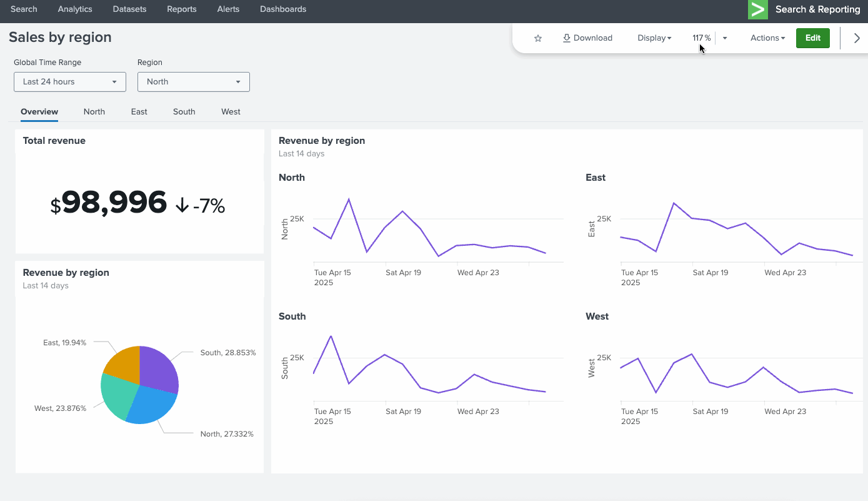Image resolution: width=868 pixels, height=501 pixels.
Task: Switch to the South tab
Action: (184, 112)
